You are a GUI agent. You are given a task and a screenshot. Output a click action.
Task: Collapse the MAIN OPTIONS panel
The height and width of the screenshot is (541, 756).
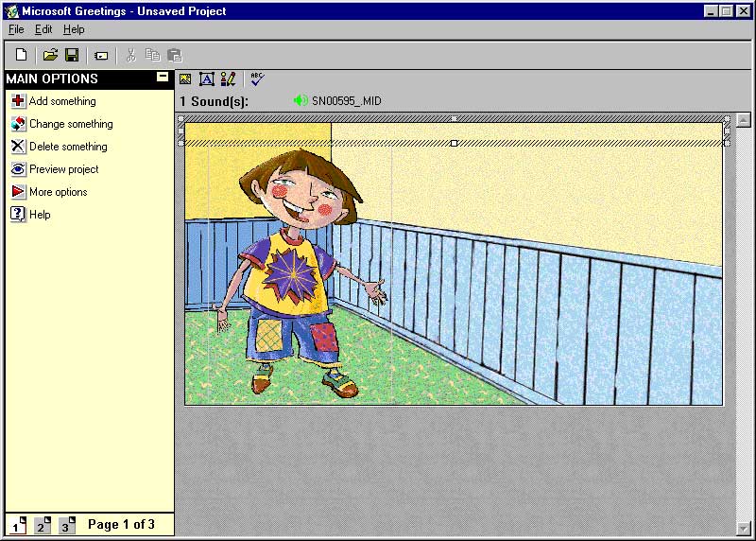click(x=163, y=77)
